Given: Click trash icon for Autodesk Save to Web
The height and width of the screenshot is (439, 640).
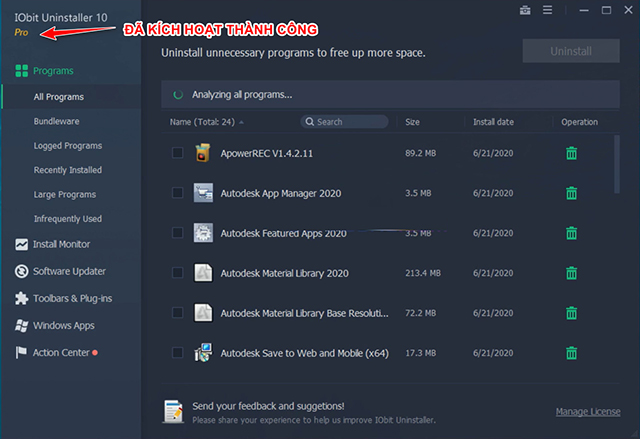Looking at the screenshot, I should click(571, 353).
